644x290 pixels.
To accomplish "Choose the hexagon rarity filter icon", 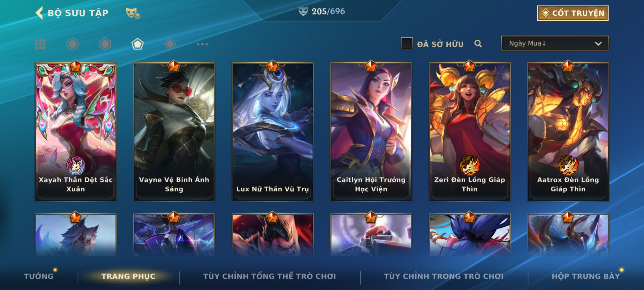I will 105,44.
